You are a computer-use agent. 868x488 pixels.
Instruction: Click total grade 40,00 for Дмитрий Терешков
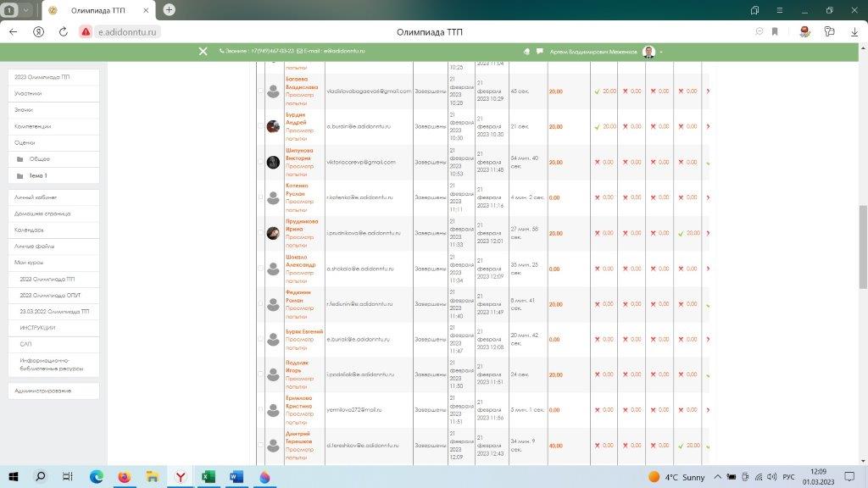point(556,446)
